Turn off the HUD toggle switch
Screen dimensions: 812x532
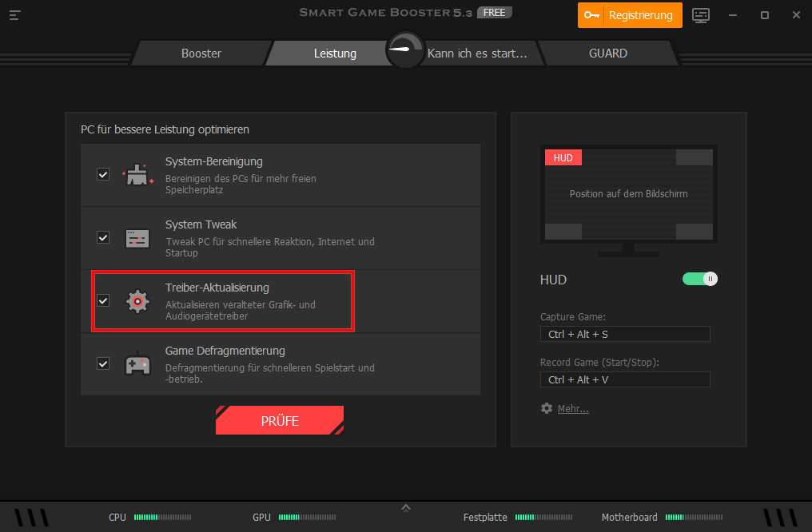pyautogui.click(x=699, y=279)
